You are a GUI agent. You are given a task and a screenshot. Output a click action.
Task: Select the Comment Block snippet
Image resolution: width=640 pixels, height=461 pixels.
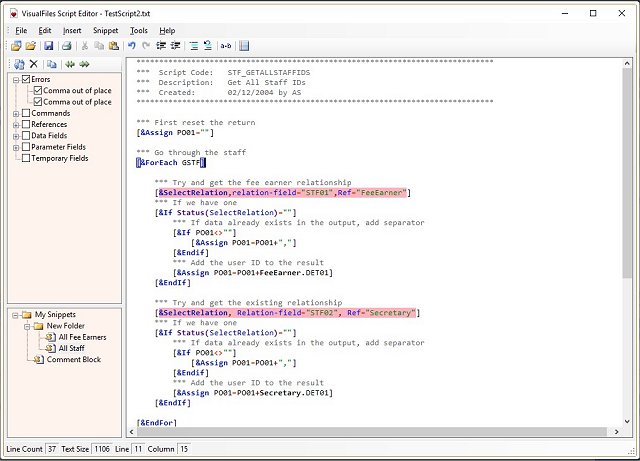73,359
